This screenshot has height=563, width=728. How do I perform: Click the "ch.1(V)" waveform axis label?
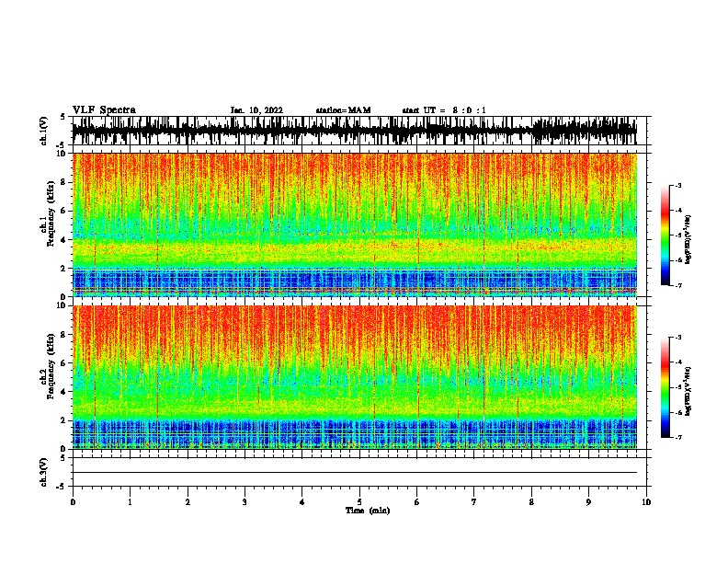[x=44, y=131]
